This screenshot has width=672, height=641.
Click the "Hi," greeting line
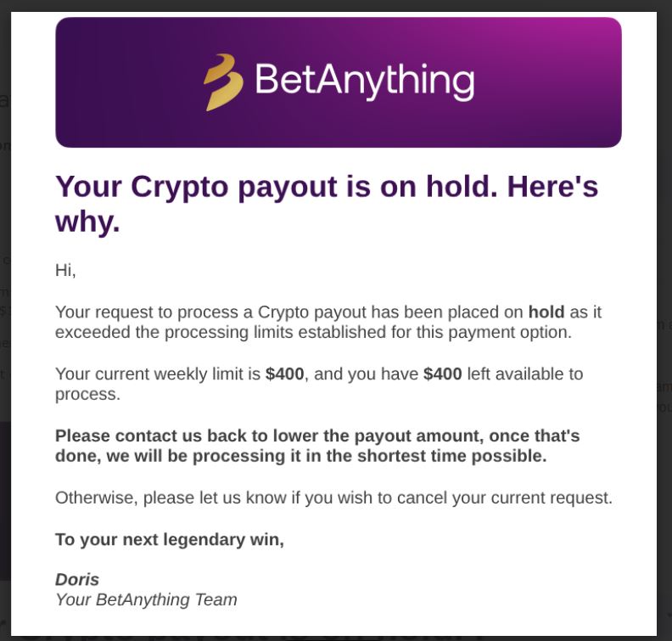point(65,270)
